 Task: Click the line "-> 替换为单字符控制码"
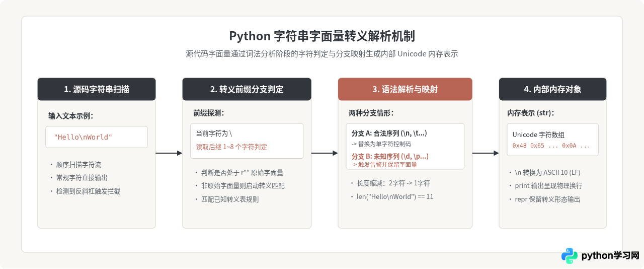381,144
